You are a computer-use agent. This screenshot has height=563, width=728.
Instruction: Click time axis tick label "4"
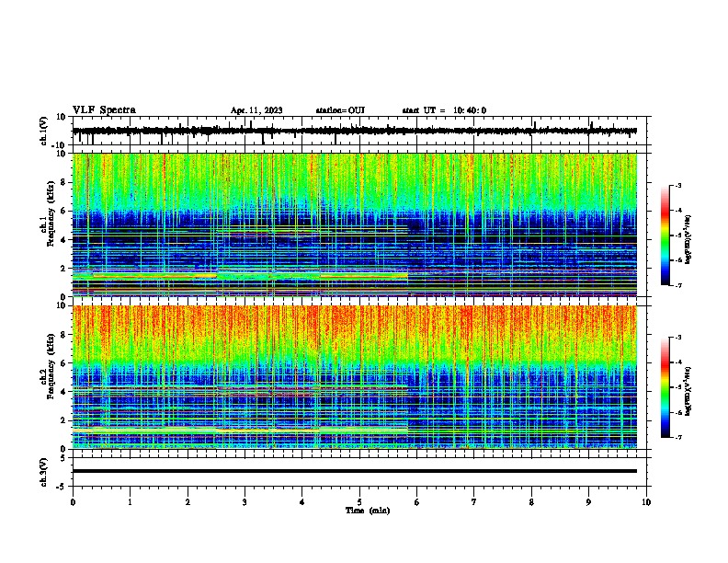[x=302, y=502]
